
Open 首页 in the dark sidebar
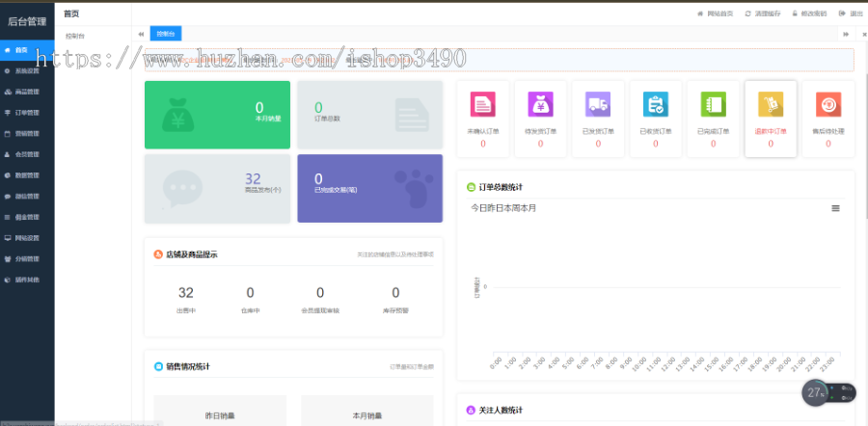(x=27, y=50)
